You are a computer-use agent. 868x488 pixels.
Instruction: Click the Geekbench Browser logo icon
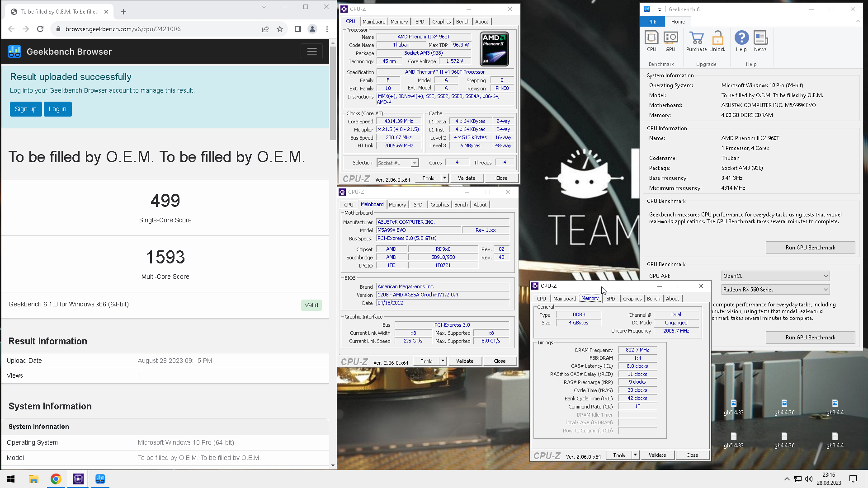coord(14,52)
